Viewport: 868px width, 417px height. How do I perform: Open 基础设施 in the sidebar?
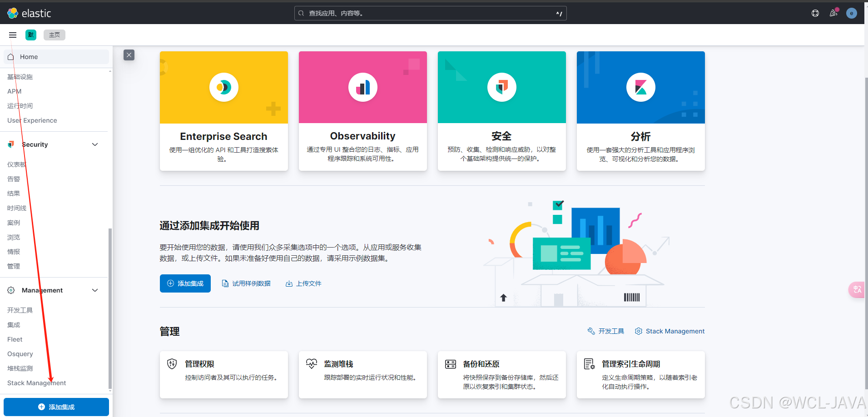[x=20, y=77]
